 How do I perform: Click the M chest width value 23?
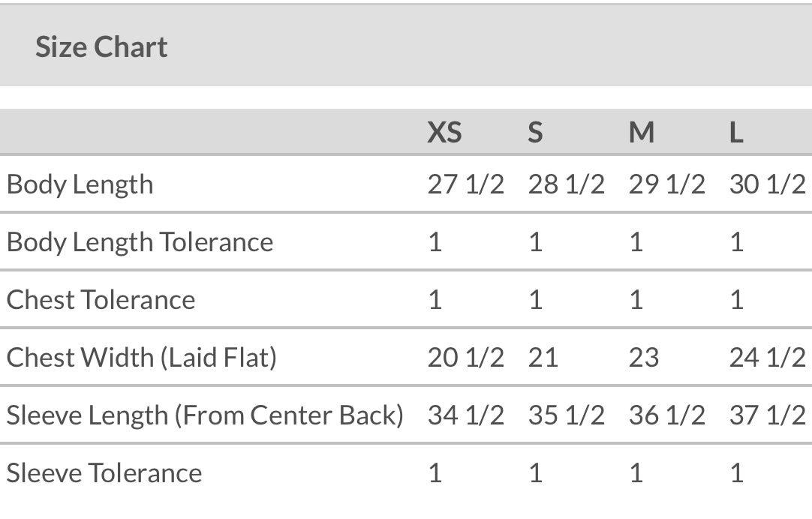[644, 358]
